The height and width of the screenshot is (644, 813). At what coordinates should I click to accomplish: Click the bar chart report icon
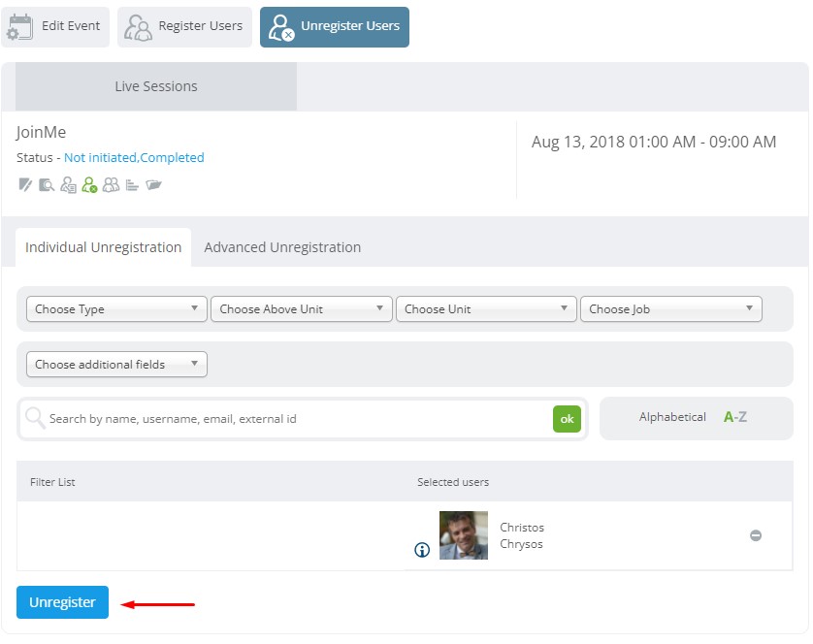132,185
